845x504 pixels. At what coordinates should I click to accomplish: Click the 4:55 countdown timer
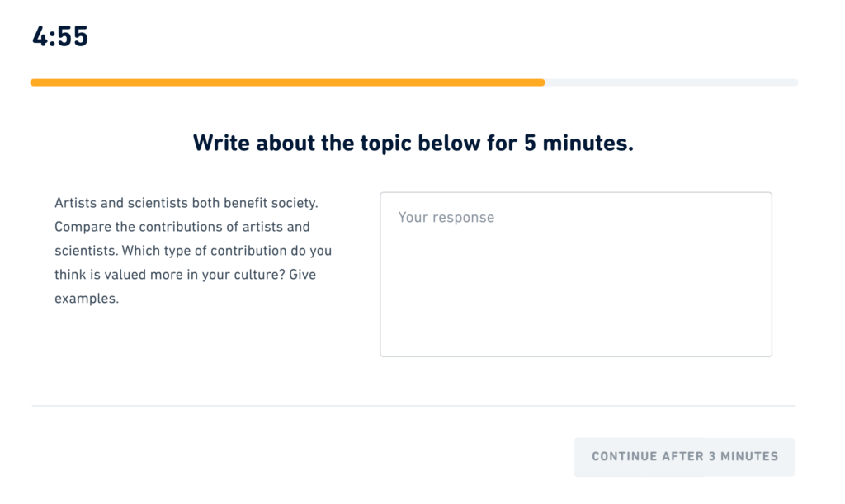(x=60, y=36)
